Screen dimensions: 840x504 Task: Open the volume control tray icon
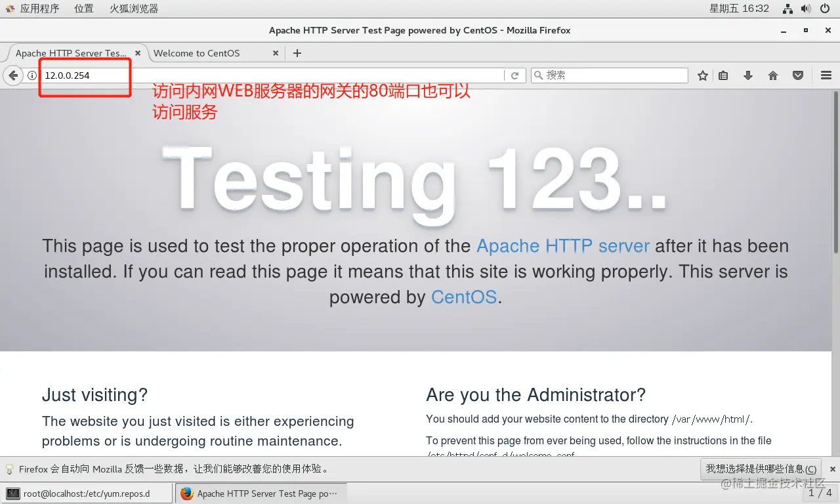807,9
